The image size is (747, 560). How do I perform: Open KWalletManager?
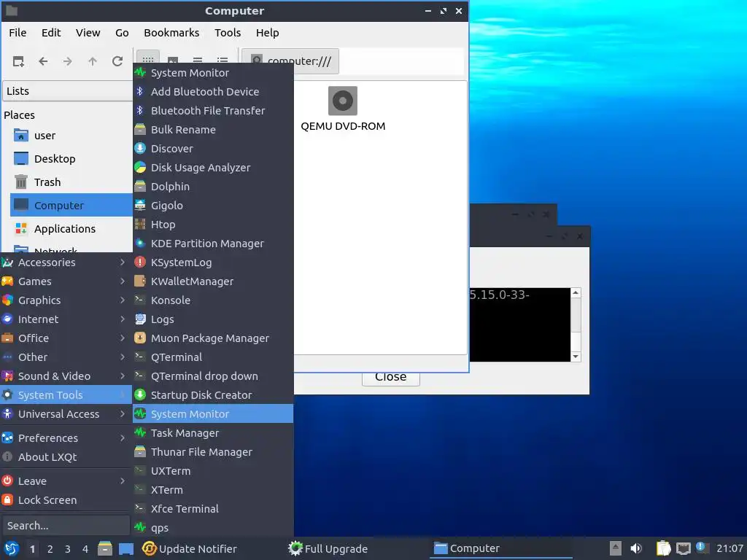pos(213,281)
